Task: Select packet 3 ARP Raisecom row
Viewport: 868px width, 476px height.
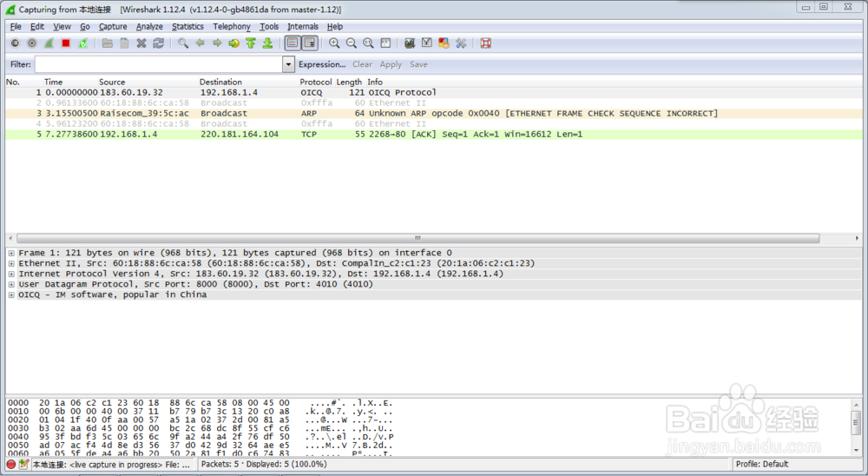Action: pyautogui.click(x=433, y=114)
